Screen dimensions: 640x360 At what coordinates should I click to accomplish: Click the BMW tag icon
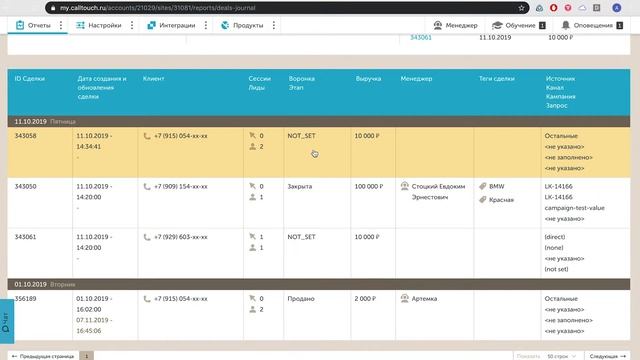tap(482, 186)
